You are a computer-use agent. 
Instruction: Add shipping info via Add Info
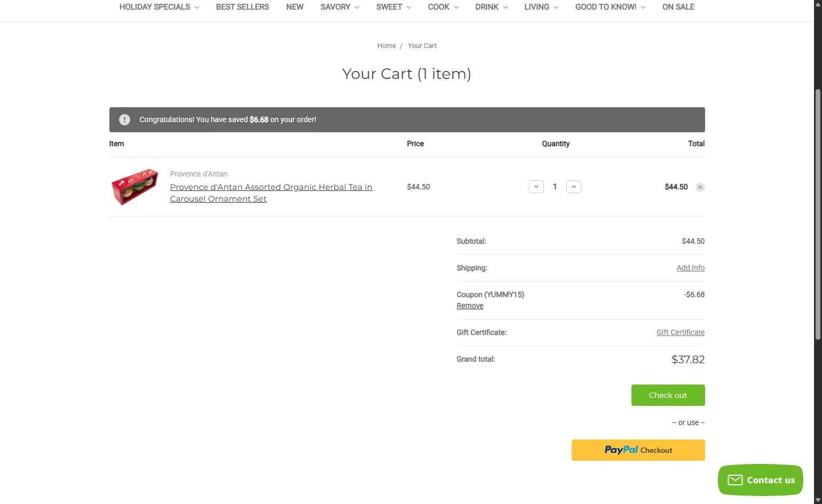click(691, 268)
